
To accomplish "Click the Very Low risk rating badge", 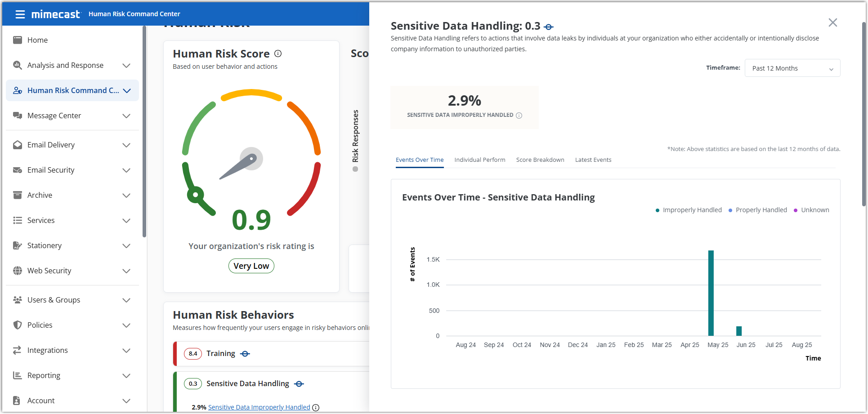I will pyautogui.click(x=251, y=266).
